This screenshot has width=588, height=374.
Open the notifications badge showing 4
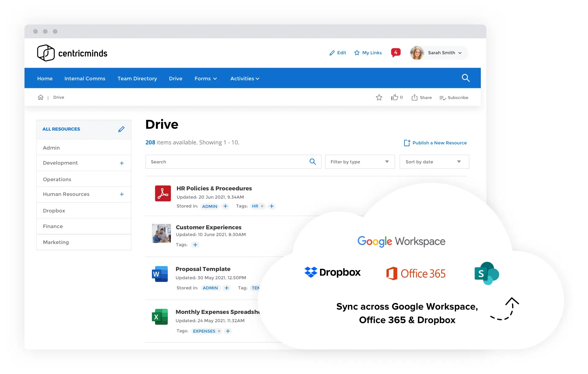396,52
